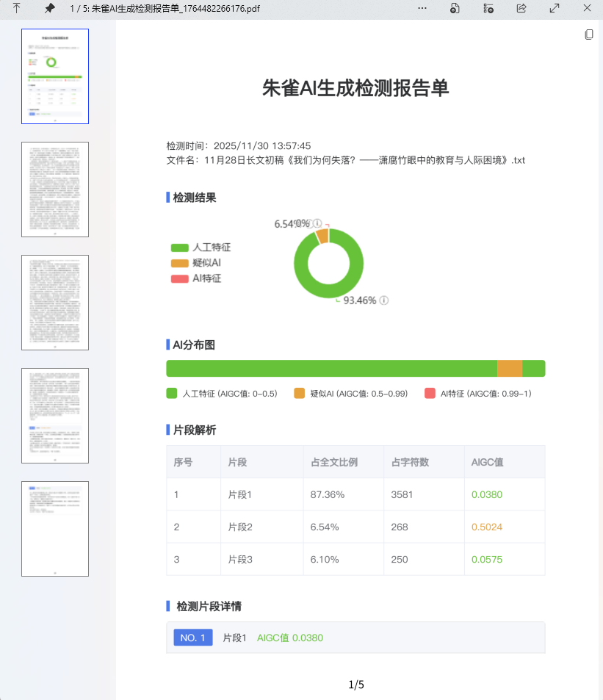
Task: Click the scroll-to-top arrow icon
Action: (x=16, y=9)
